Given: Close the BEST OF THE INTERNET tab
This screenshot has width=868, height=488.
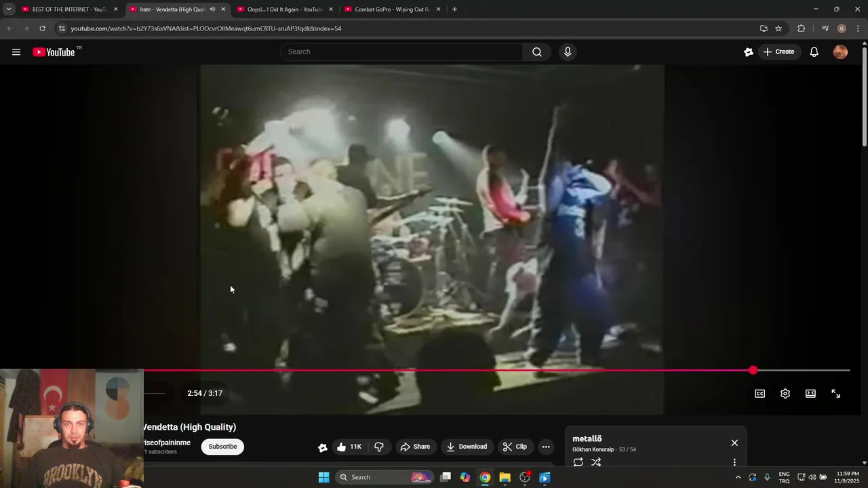Looking at the screenshot, I should coord(115,9).
